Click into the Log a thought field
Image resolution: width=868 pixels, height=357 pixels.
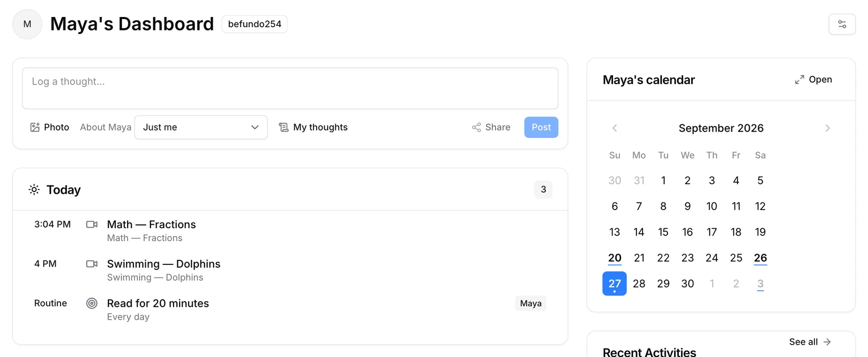click(x=290, y=88)
